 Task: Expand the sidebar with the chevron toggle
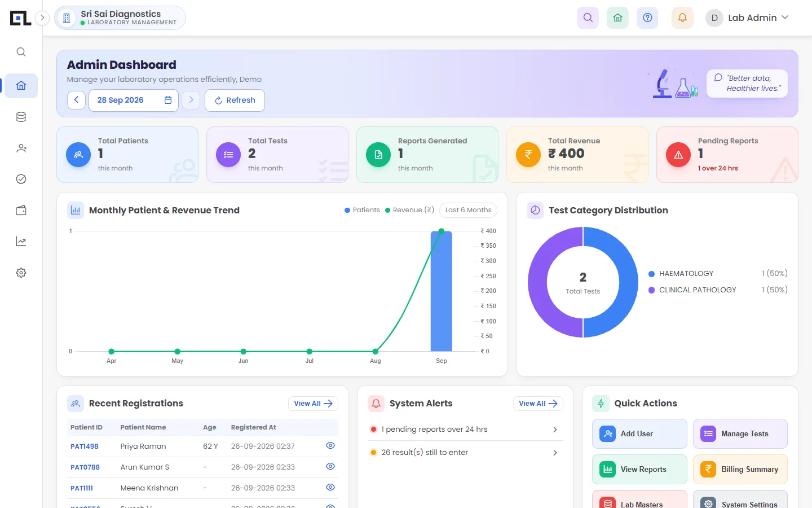(x=42, y=17)
